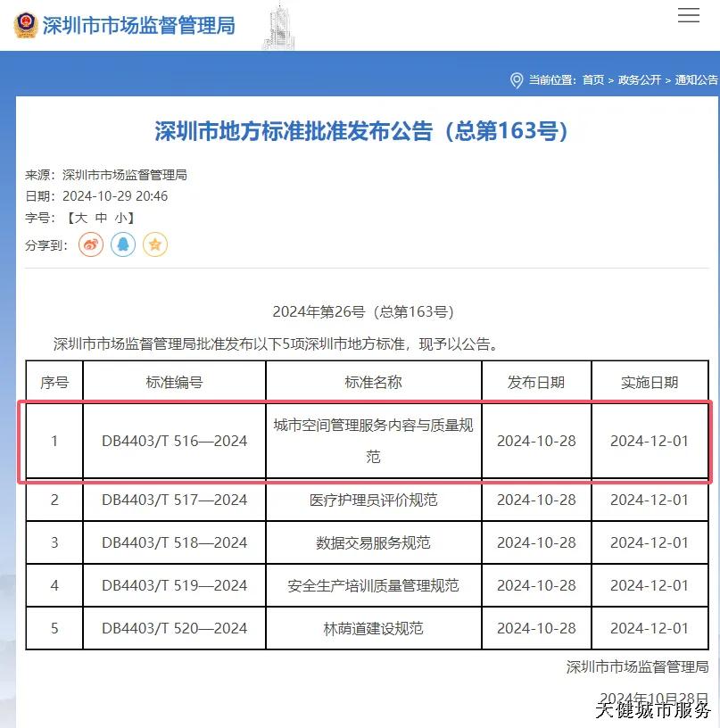Select the DB4403/T 516—2024 standard number cell
Screen dimensions: 720x728
tap(174, 441)
